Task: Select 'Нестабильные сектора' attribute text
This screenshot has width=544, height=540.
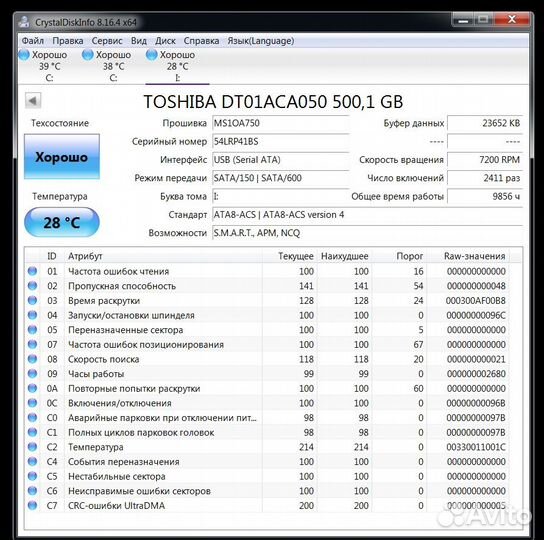Action: 117,476
